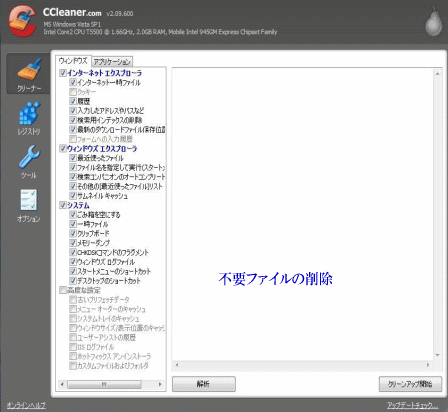Uncheck サムネイル キャッシュ checkbox
This screenshot has width=448, height=412.
(73, 195)
